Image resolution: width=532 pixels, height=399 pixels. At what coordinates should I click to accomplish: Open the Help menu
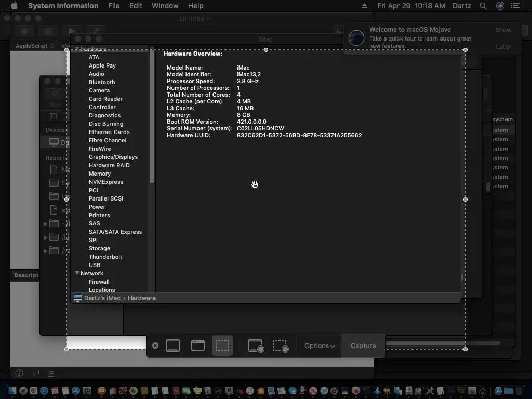(195, 6)
